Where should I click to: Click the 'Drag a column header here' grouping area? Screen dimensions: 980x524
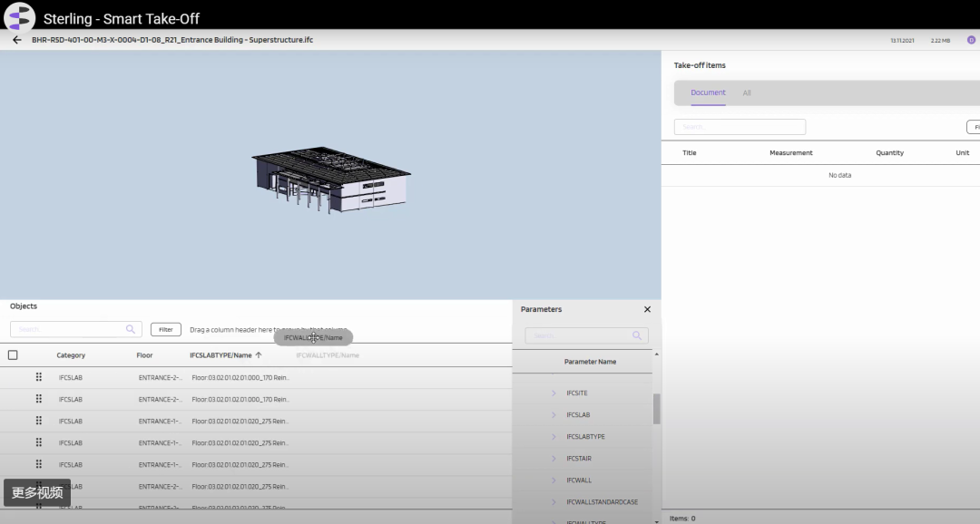[269, 330]
